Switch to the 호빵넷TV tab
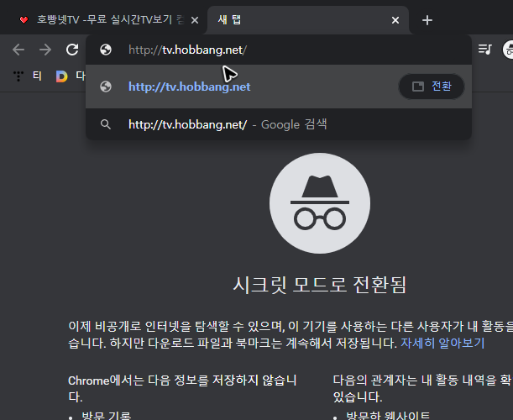 pyautogui.click(x=105, y=20)
